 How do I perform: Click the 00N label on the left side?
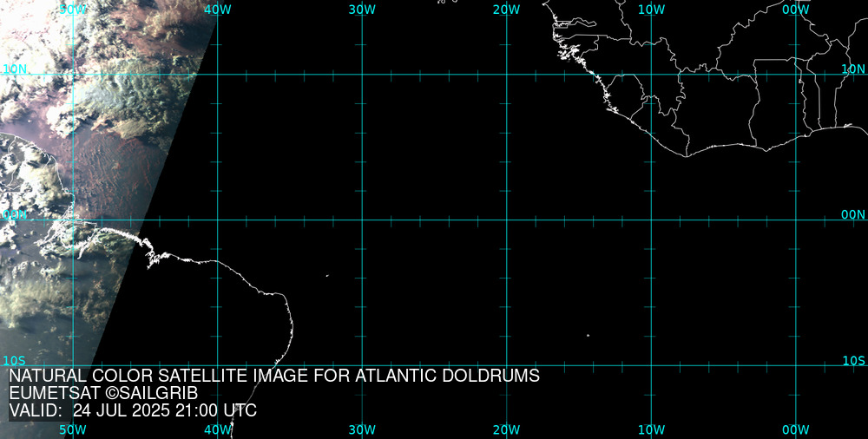(15, 215)
